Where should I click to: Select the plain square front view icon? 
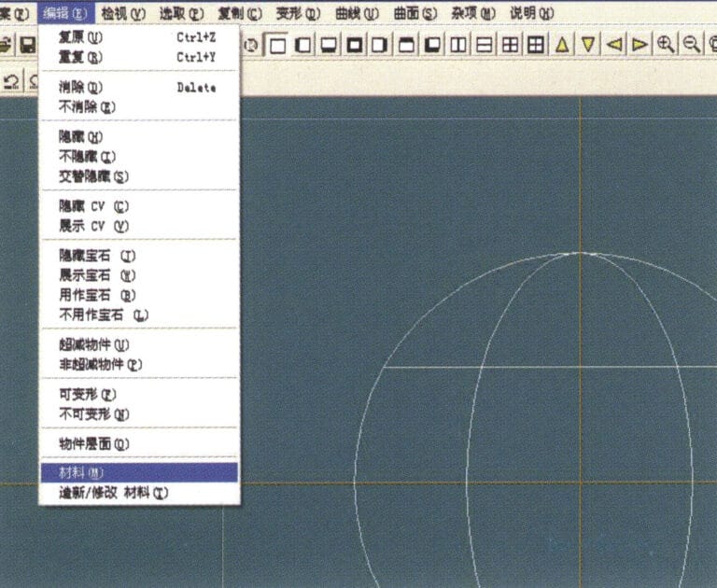pyautogui.click(x=277, y=45)
